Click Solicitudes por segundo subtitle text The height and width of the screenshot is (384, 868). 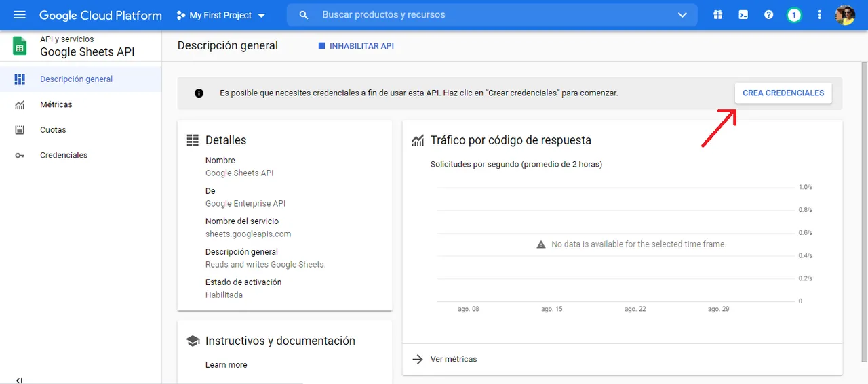pos(516,165)
